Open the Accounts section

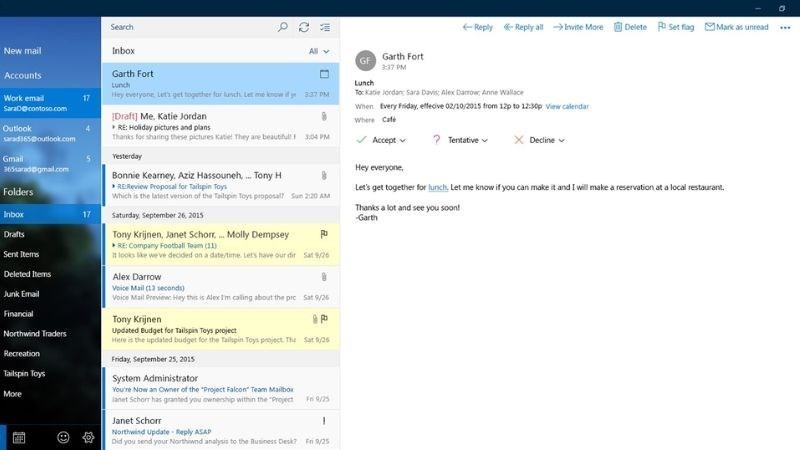click(22, 76)
